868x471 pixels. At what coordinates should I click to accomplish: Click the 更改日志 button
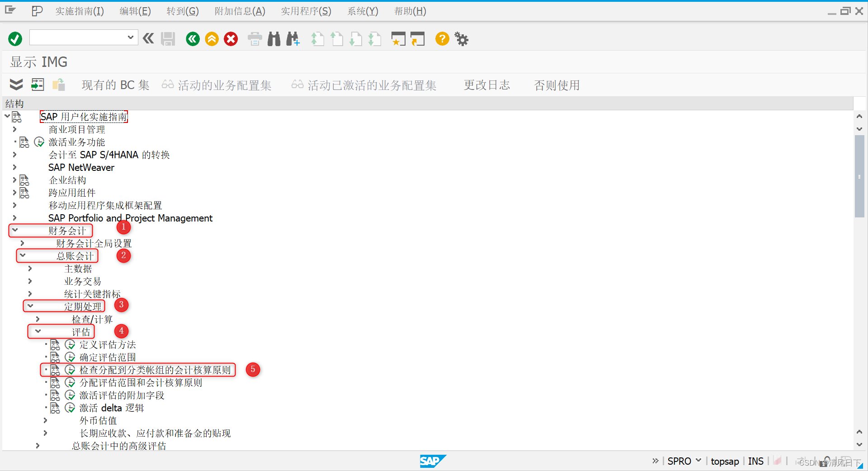(487, 85)
